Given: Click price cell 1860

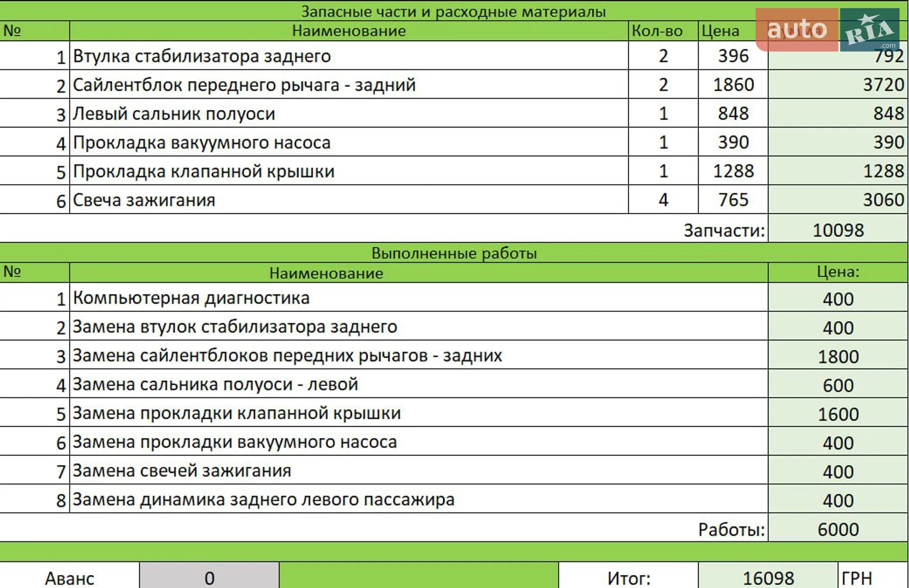Looking at the screenshot, I should [733, 85].
